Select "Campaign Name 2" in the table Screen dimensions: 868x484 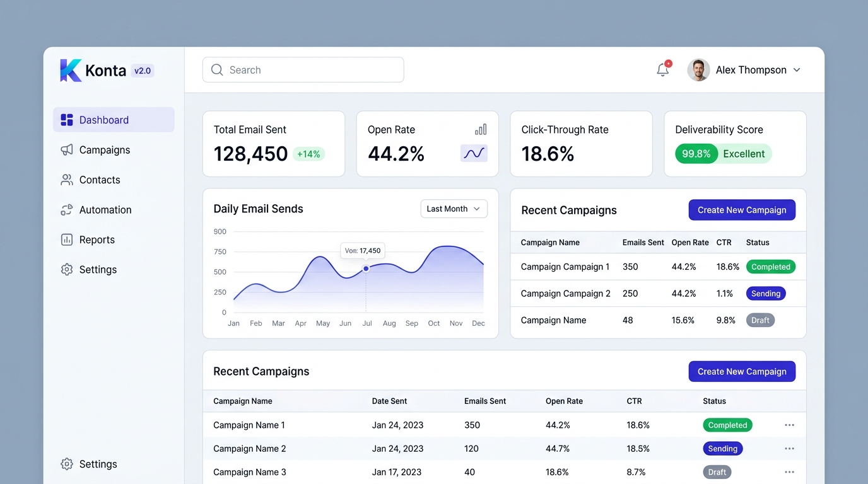coord(250,449)
